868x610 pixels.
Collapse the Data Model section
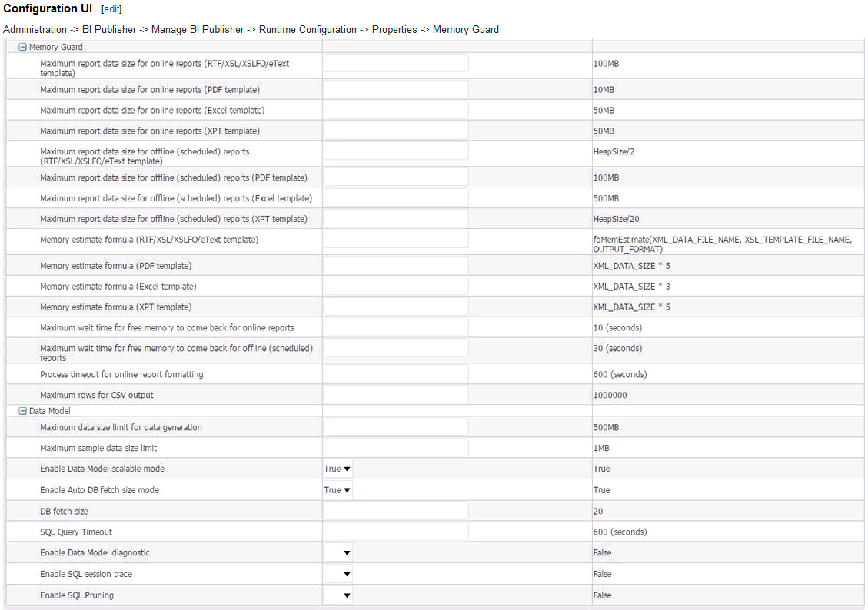(x=23, y=411)
